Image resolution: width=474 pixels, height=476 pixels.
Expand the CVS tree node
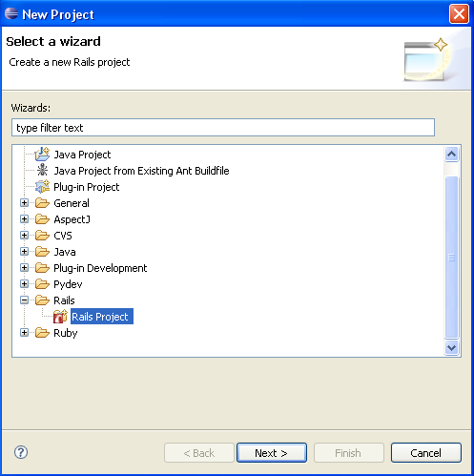click(24, 236)
